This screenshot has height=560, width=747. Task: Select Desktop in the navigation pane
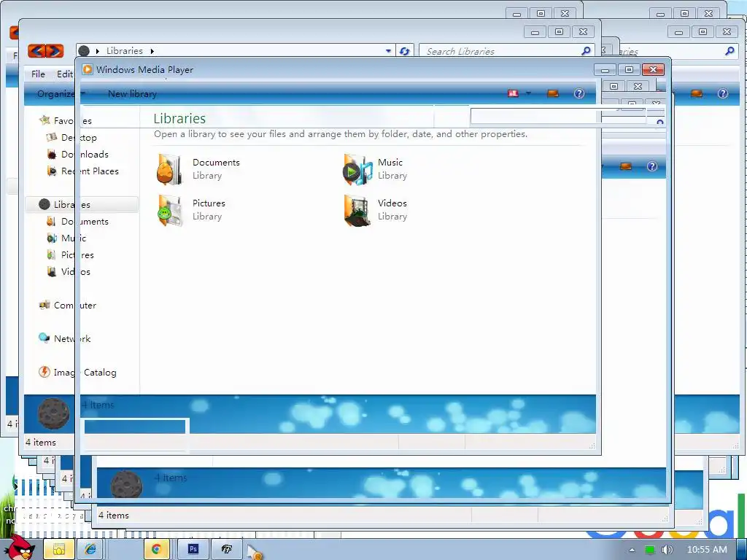click(x=79, y=138)
